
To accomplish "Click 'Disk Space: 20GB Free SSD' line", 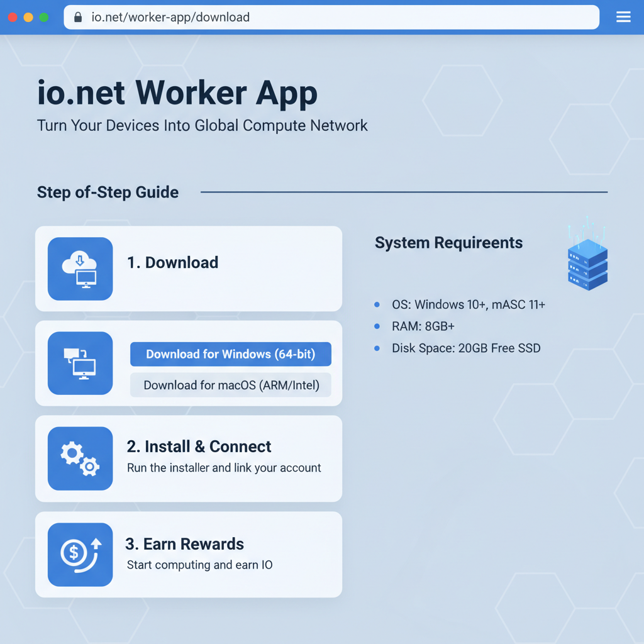I will (466, 348).
